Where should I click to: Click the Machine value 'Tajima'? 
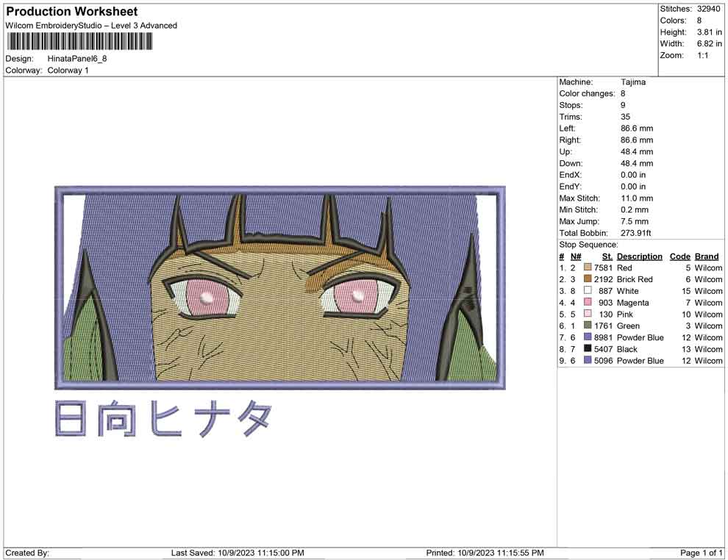(x=633, y=82)
